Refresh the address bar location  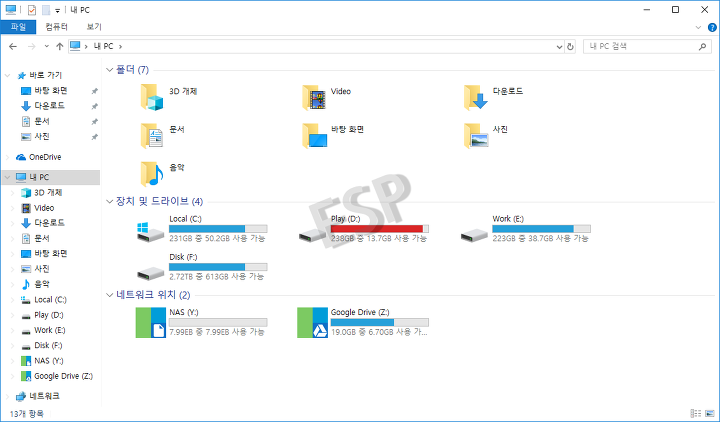click(570, 46)
